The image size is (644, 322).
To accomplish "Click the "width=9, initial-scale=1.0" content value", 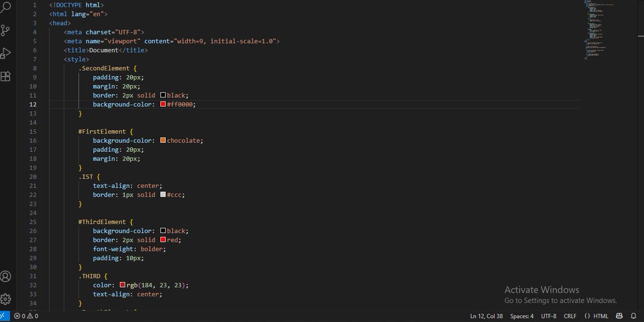I will click(x=224, y=41).
